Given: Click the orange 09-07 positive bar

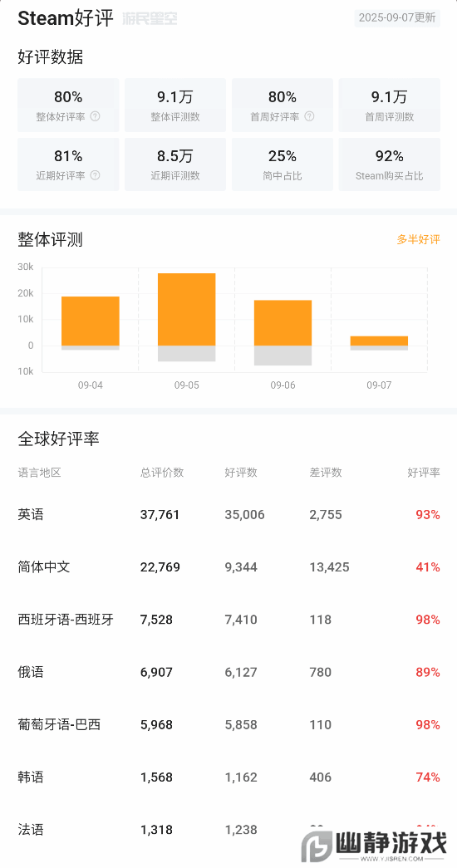Looking at the screenshot, I should [x=380, y=341].
